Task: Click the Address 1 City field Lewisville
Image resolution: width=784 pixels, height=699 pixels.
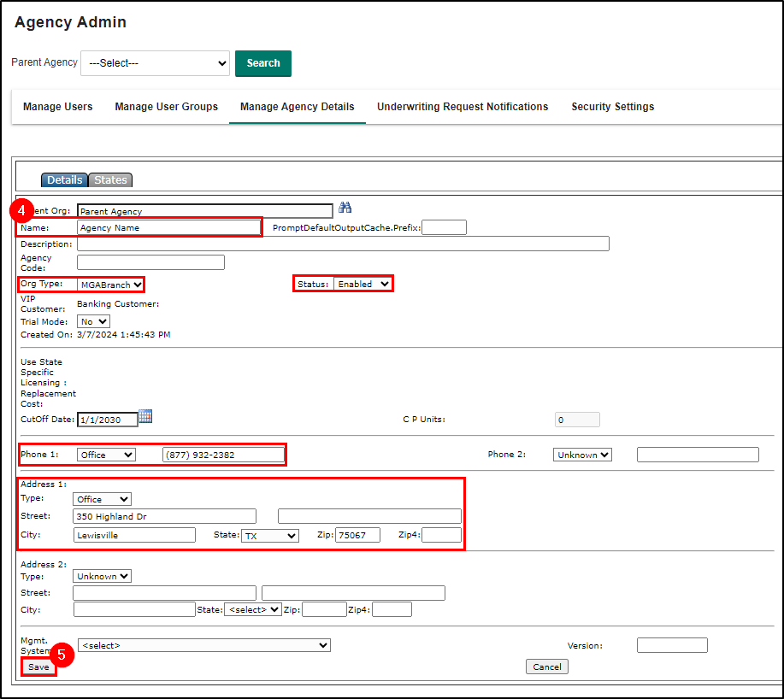Action: pos(134,535)
